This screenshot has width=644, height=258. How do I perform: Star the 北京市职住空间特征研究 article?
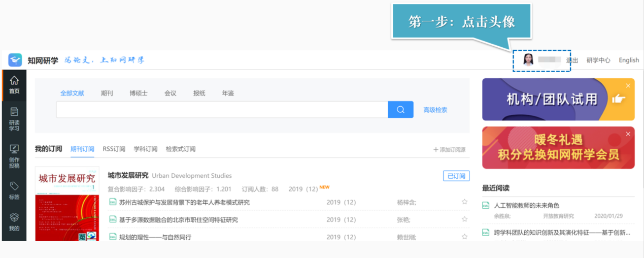click(464, 219)
